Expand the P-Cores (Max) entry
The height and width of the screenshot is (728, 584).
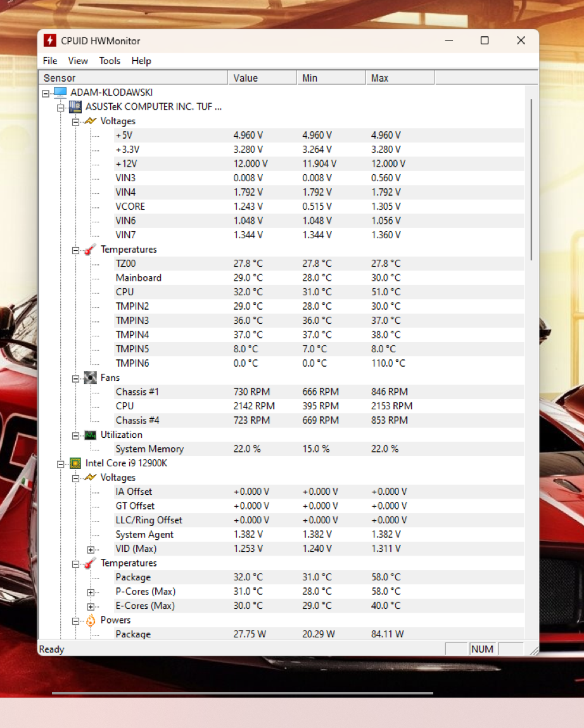(x=91, y=592)
